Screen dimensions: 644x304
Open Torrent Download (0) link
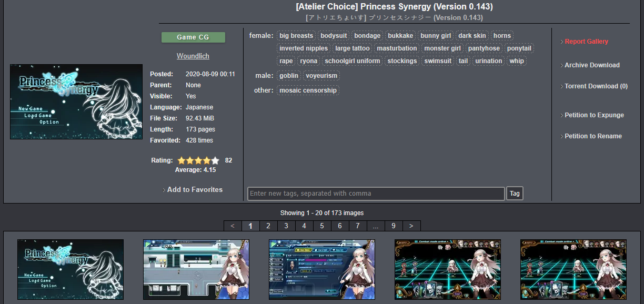coord(596,86)
